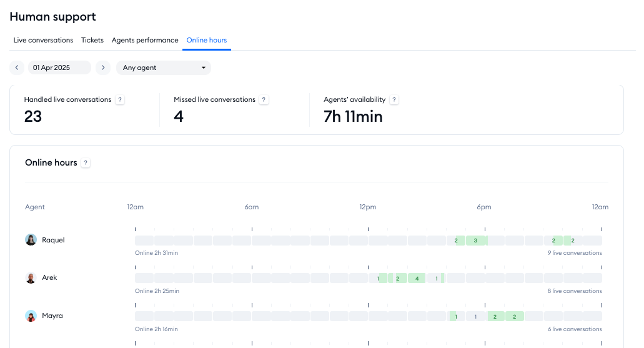Select agent name Arek
The image size is (644, 348).
coord(49,278)
